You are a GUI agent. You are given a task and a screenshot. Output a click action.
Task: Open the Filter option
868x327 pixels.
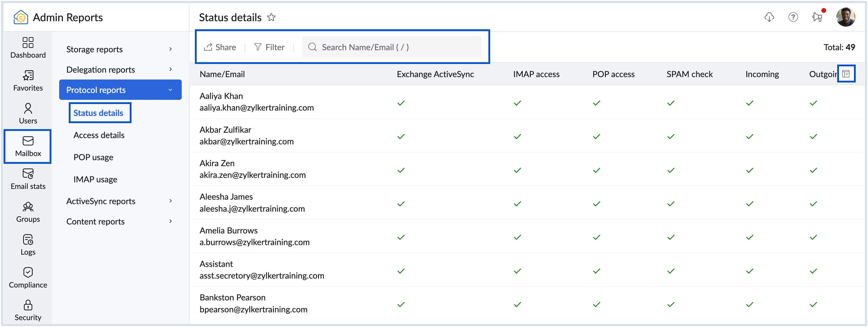click(269, 47)
